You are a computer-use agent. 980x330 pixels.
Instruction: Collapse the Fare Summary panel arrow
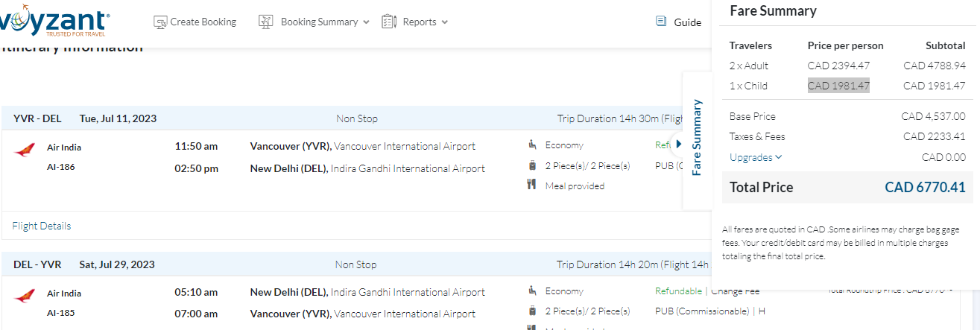coord(679,144)
